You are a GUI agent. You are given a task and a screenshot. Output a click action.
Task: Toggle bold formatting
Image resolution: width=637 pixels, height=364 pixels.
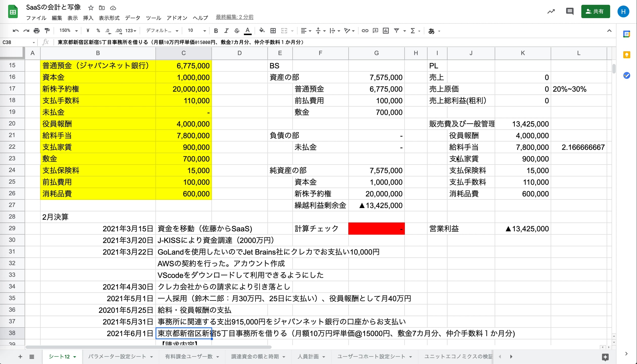[216, 31]
